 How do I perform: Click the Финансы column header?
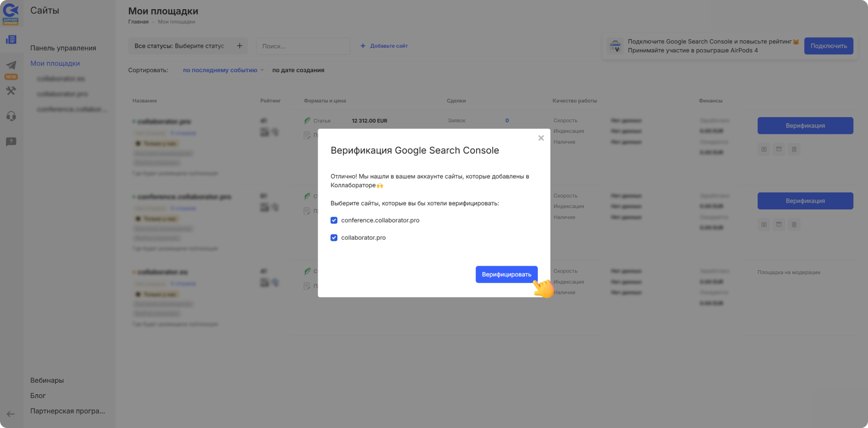(710, 101)
